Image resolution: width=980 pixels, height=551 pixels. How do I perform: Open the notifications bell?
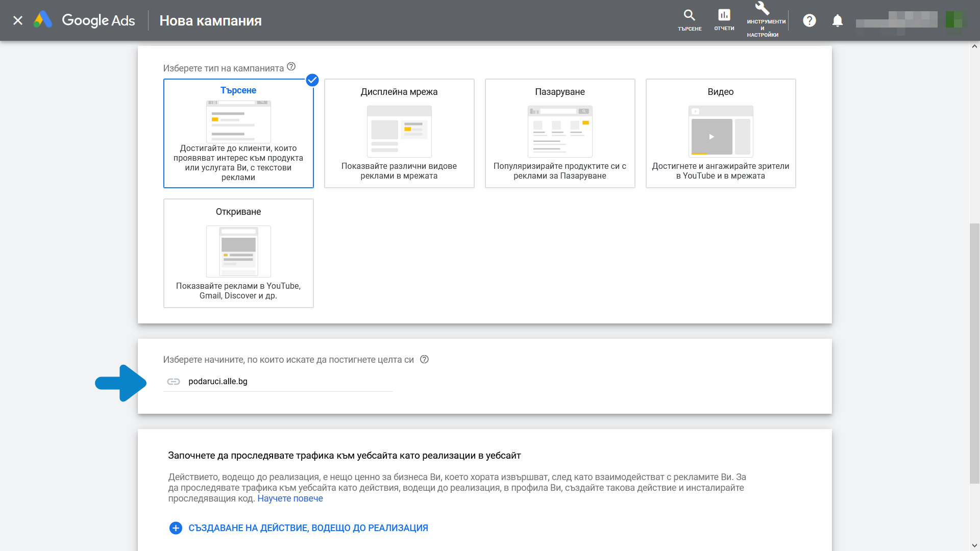click(x=838, y=20)
